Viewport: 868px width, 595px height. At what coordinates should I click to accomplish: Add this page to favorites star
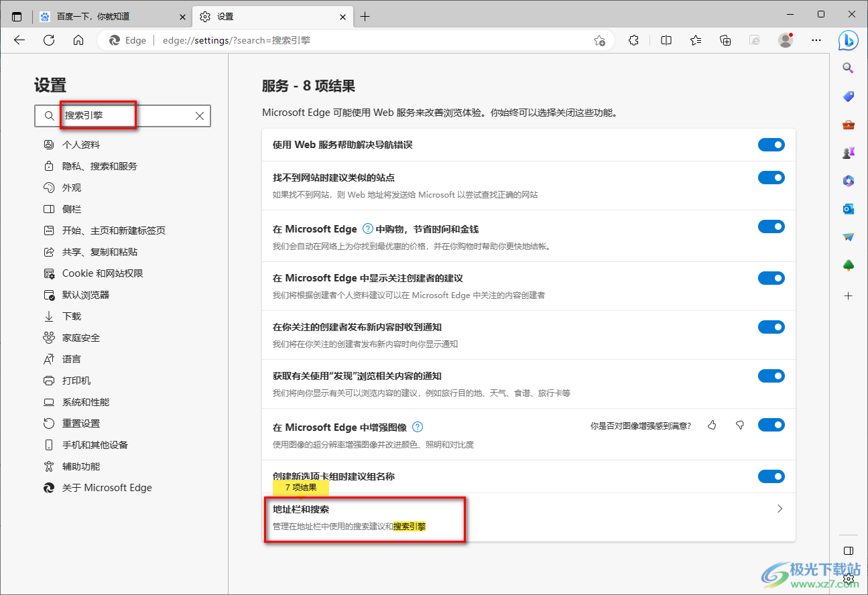point(599,40)
